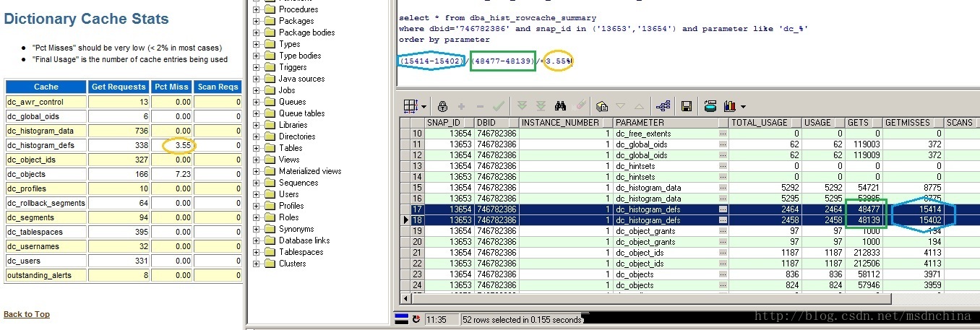
Task: Select the Roles tree item
Action: coord(288,217)
